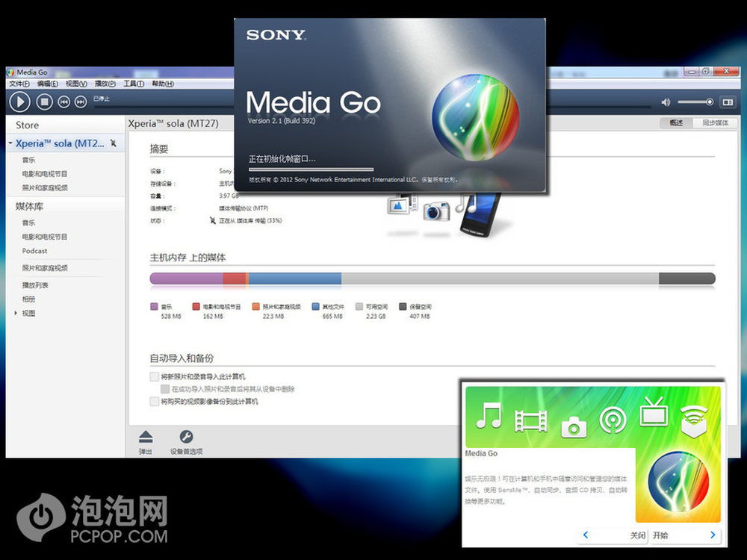The width and height of the screenshot is (747, 560).
Task: Select 音乐 under the Xperia sola device
Action: tap(28, 160)
